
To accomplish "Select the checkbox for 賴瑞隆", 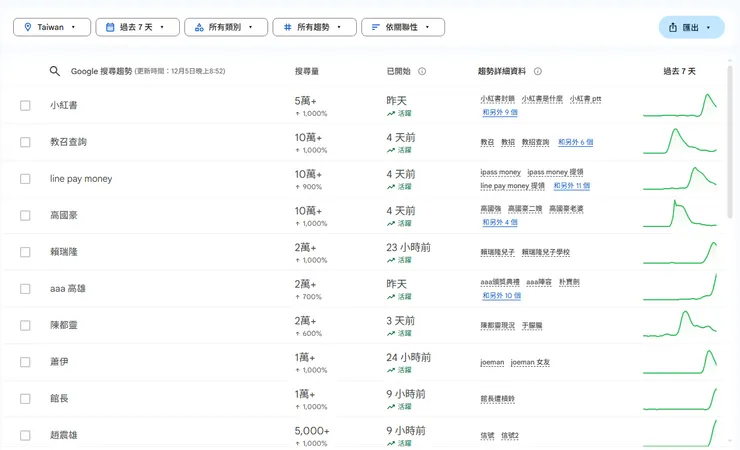I will click(x=25, y=252).
